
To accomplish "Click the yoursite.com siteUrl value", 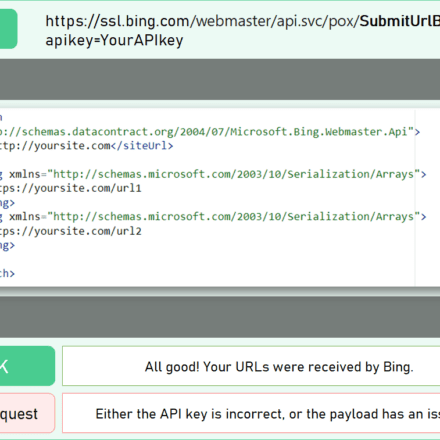I will pos(55,146).
